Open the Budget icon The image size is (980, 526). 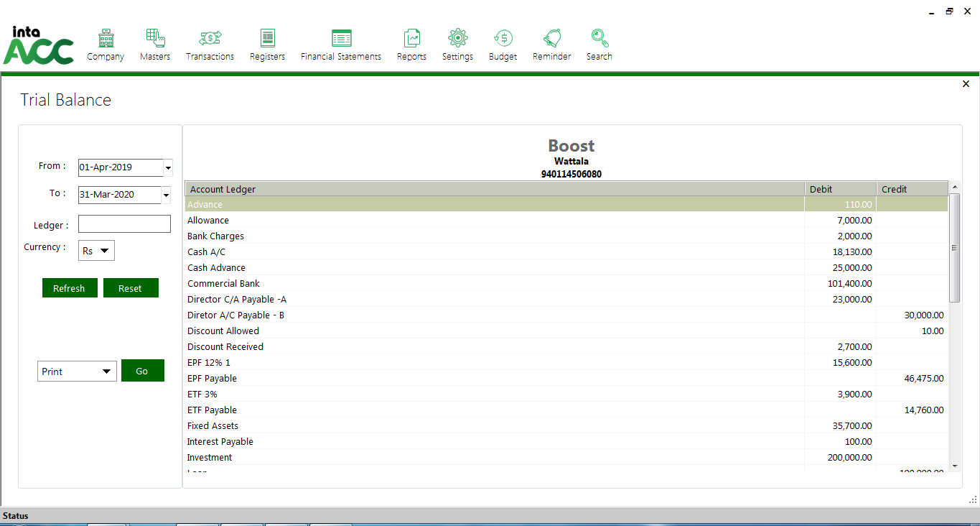click(503, 39)
